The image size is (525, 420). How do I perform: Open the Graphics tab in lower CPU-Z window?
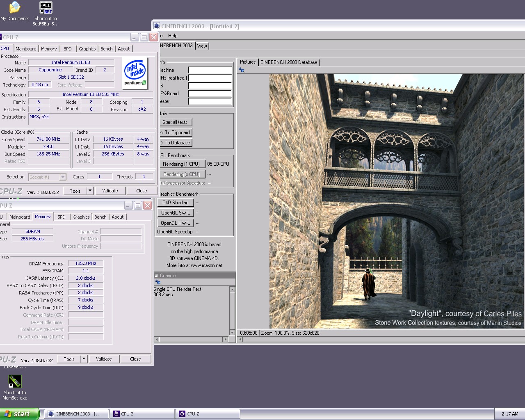coord(81,217)
